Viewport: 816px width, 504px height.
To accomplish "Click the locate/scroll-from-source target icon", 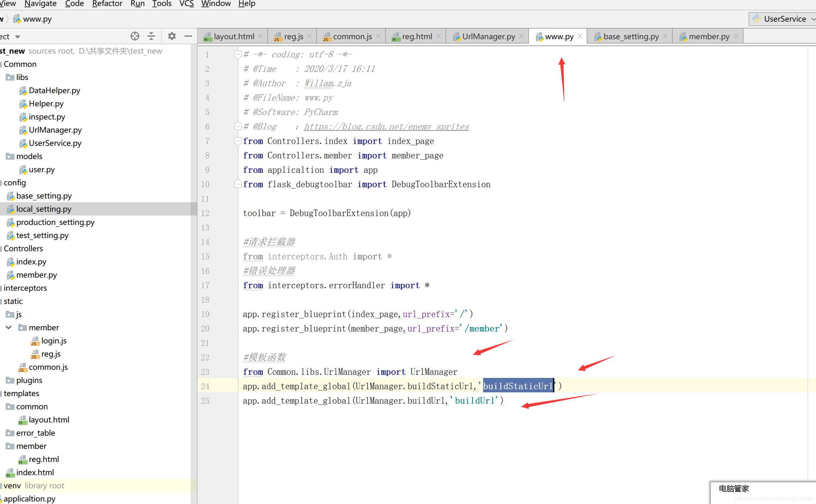I will pyautogui.click(x=135, y=36).
